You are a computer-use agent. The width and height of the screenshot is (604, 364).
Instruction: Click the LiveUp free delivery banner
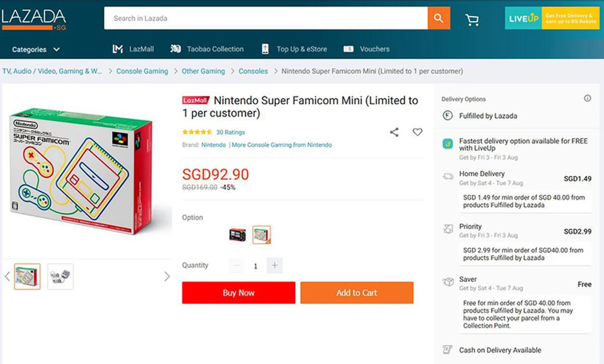552,18
